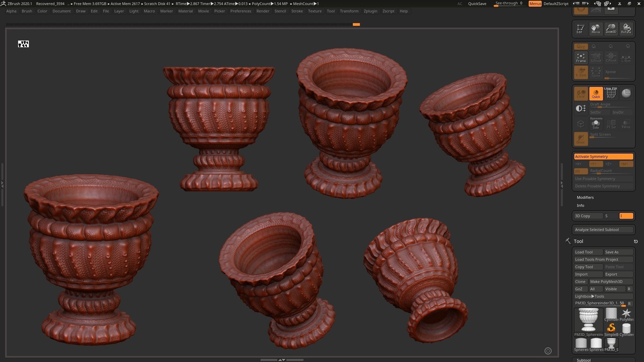This screenshot has height=362, width=644.
Task: Adjust the Draft Angle slider
Action: (611, 105)
